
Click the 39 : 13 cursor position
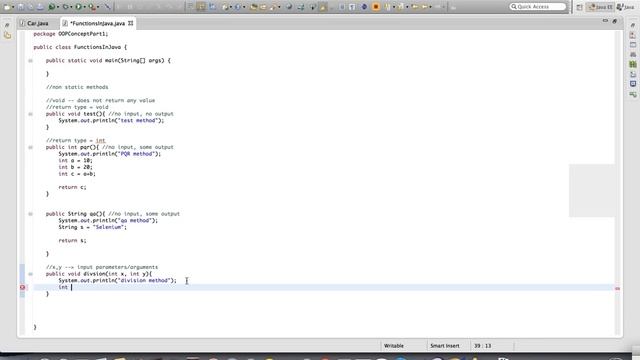point(482,346)
